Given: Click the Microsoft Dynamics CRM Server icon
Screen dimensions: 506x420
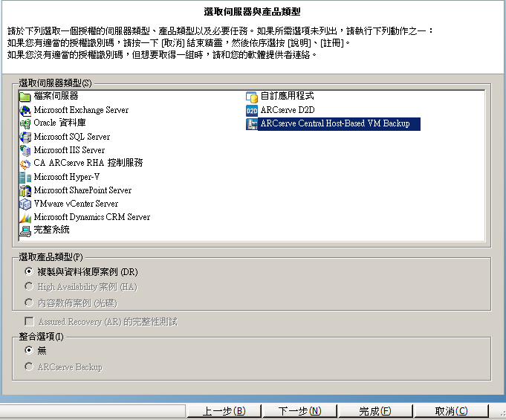Looking at the screenshot, I should 25,217.
